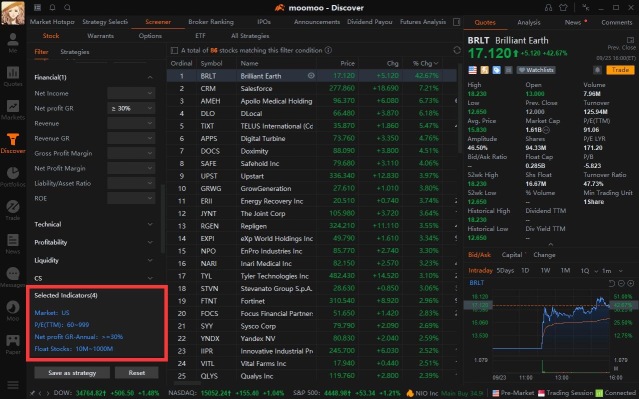The image size is (639, 399).
Task: Expand the CS section
Action: [150, 278]
